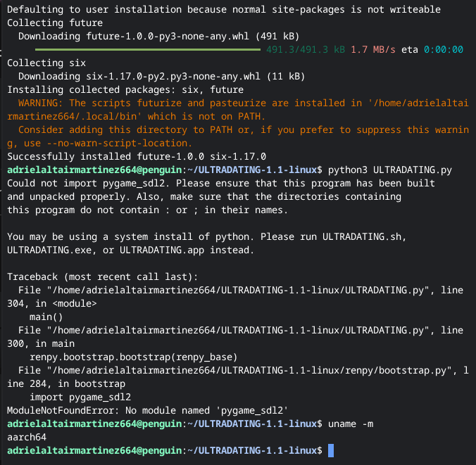Click the orange "WARNING:" text
Screen dimensions: 476x465
[x=43, y=103]
